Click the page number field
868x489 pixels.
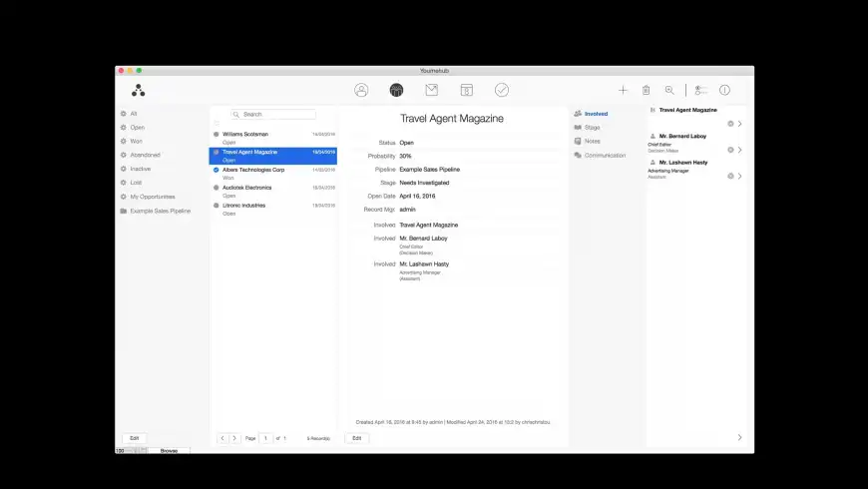click(x=265, y=438)
